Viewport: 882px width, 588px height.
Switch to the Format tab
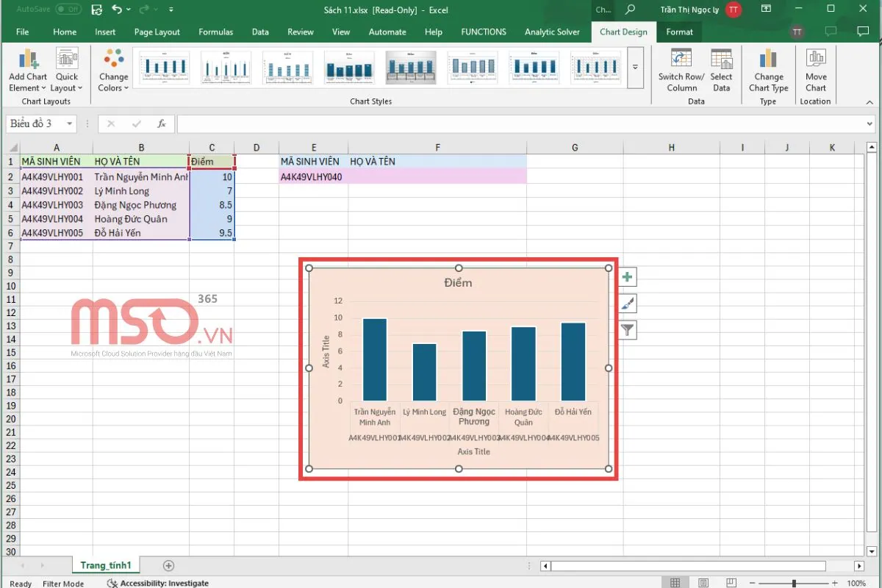(x=679, y=32)
